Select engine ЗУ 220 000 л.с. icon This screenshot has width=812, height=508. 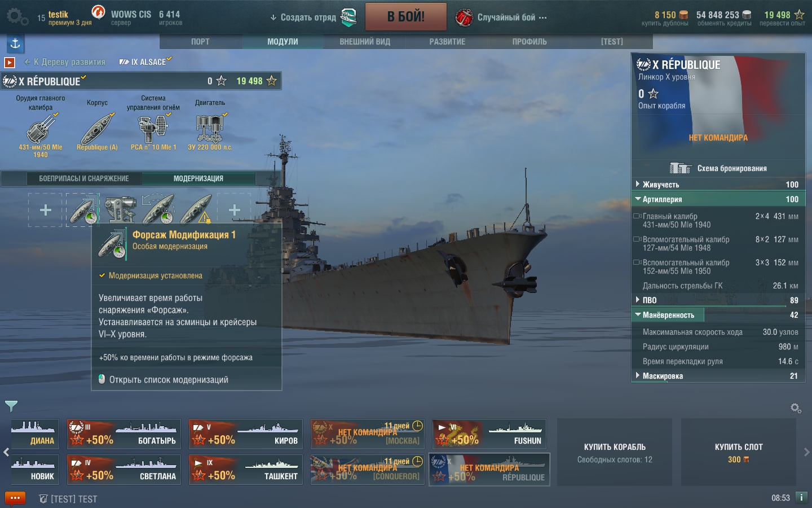(210, 128)
